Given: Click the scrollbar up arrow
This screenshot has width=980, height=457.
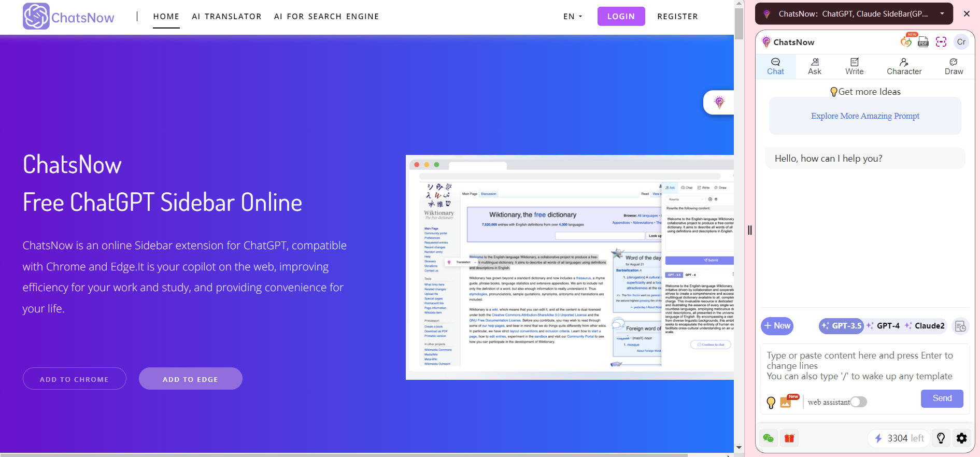Looking at the screenshot, I should pos(739,4).
